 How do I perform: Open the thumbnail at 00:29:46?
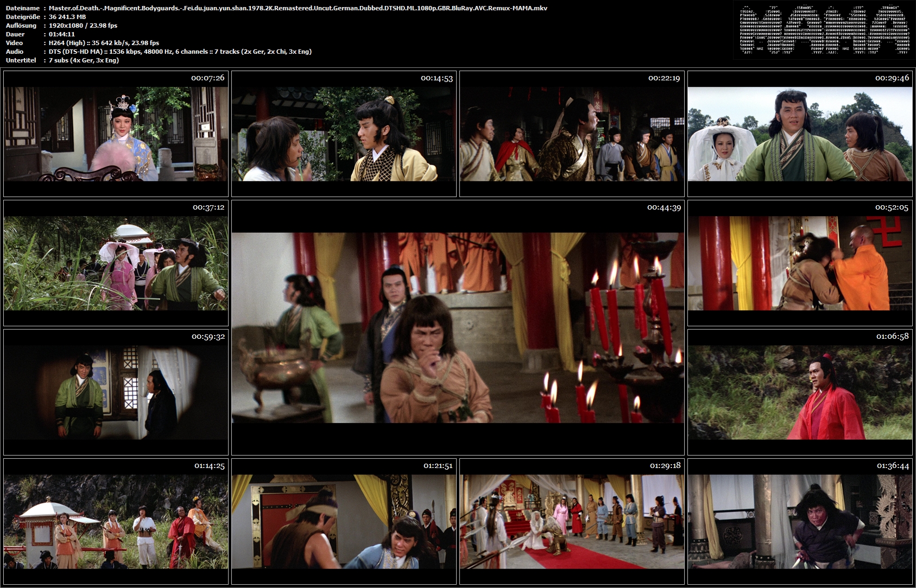[x=800, y=134]
